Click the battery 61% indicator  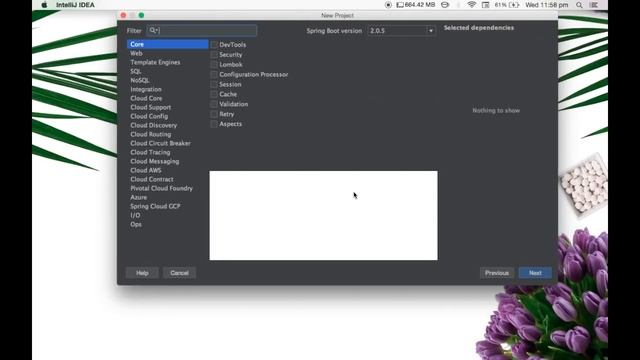(x=507, y=5)
